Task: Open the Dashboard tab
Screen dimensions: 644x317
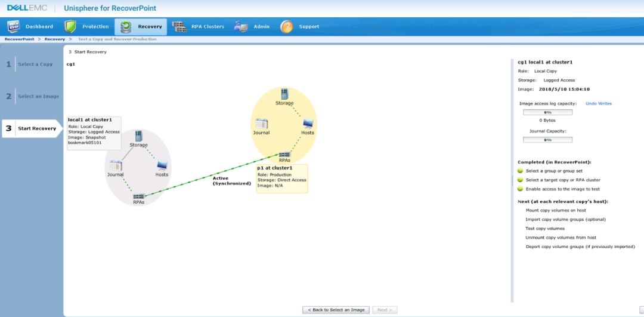Action: tap(30, 27)
